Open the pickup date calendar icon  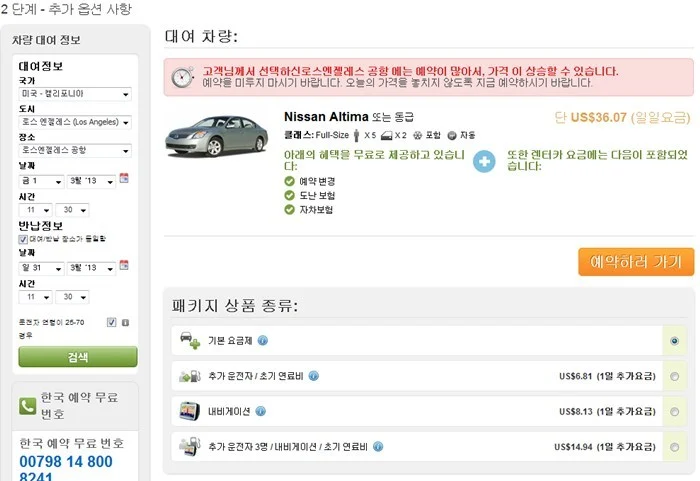124,178
